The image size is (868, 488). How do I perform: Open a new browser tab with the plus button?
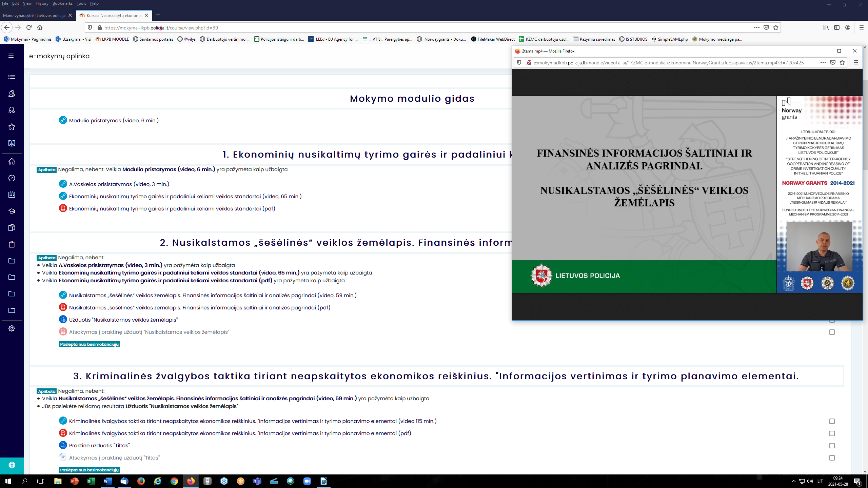pos(158,15)
